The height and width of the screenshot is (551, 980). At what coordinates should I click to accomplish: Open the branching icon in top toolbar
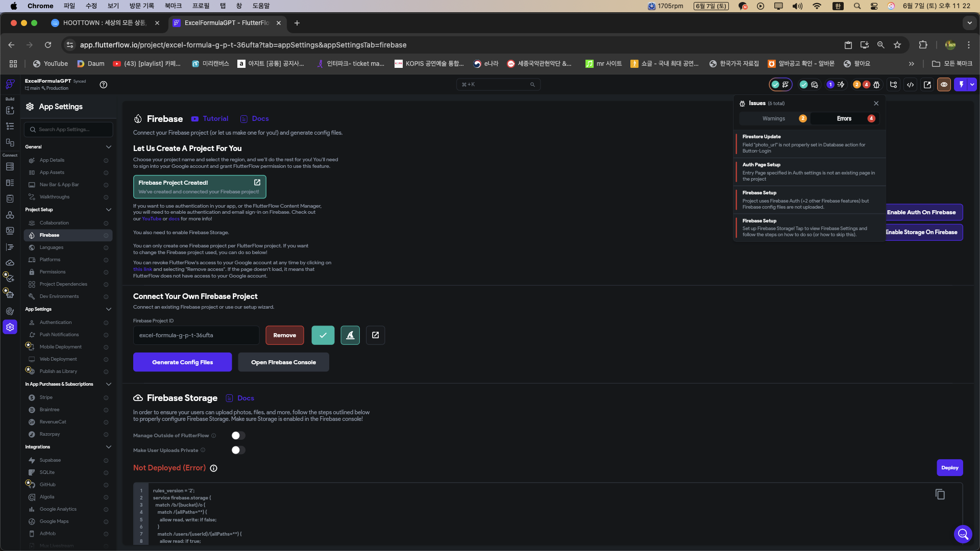[x=893, y=85]
